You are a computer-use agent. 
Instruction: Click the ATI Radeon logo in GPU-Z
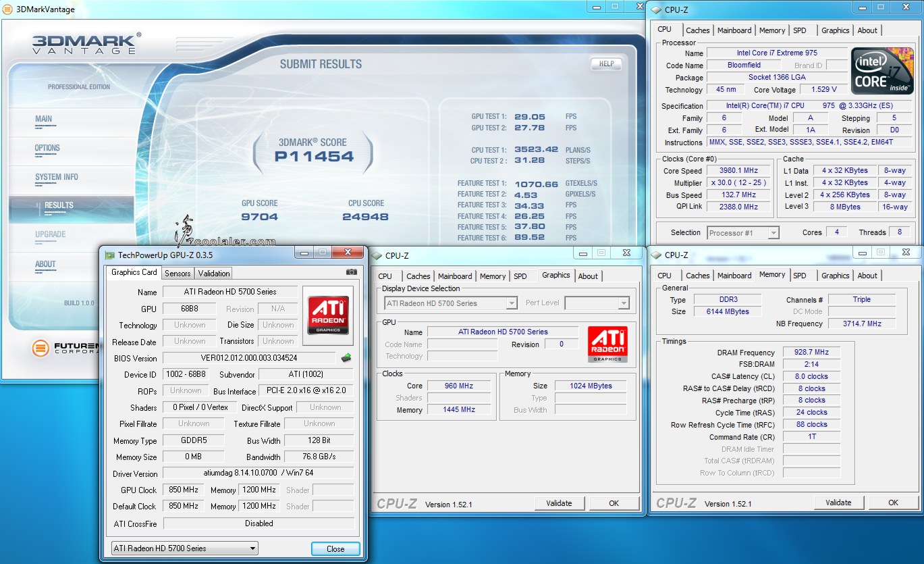click(x=328, y=315)
